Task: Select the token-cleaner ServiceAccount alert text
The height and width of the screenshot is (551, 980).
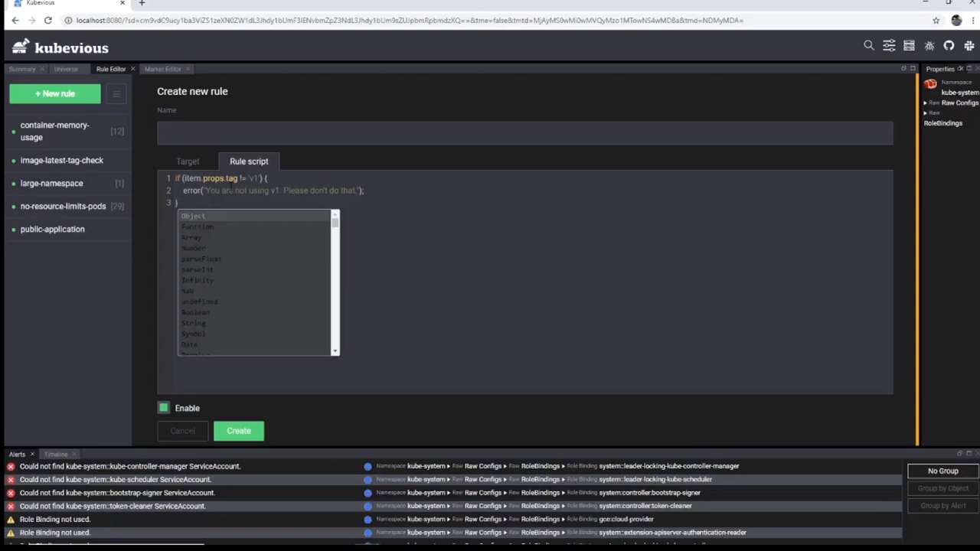Action: click(113, 506)
